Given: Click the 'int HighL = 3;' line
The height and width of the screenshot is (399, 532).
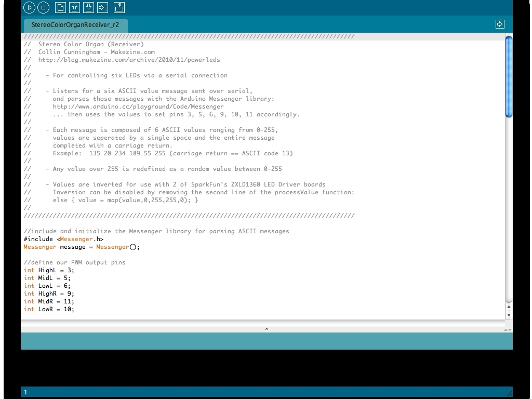Looking at the screenshot, I should click(x=49, y=270).
